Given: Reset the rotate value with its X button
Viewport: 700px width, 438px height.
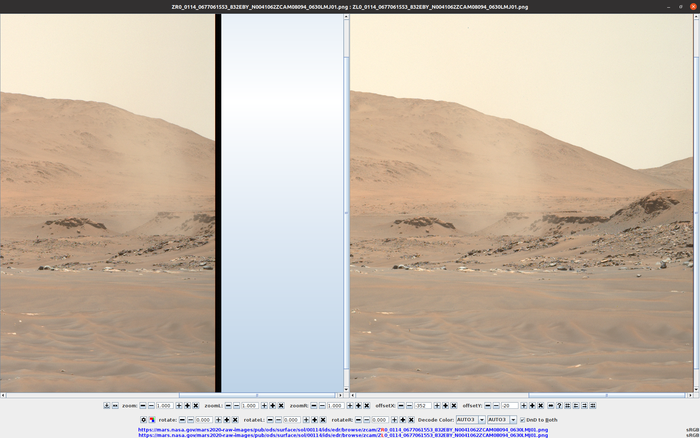Looking at the screenshot, I should click(x=235, y=420).
